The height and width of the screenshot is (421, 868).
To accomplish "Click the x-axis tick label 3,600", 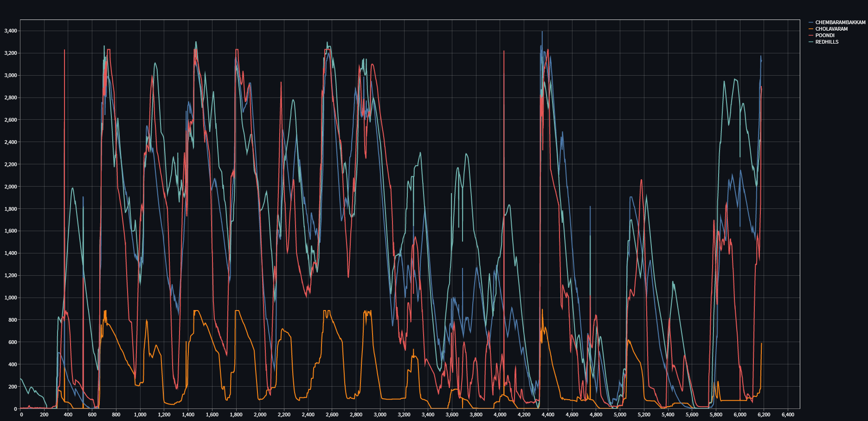I will pos(452,415).
